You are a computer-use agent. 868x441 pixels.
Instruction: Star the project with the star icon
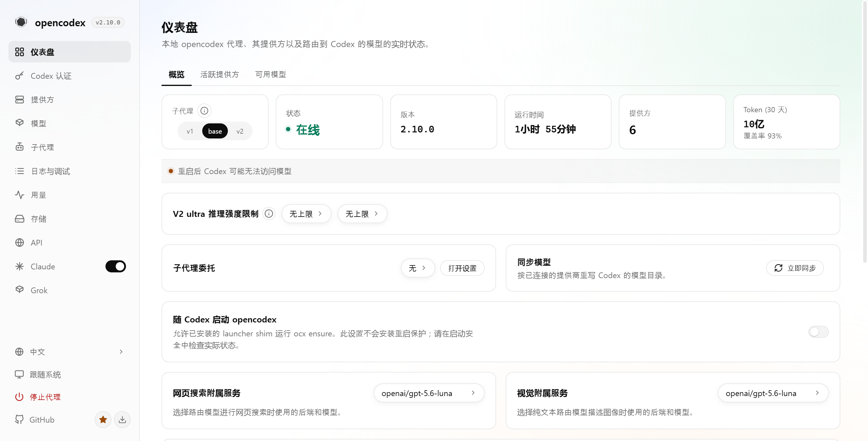tap(103, 419)
